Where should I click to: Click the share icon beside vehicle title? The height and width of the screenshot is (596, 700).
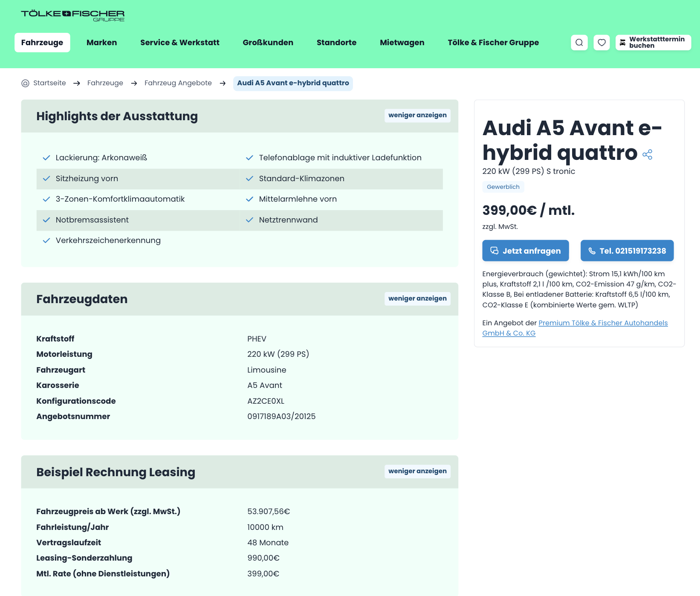pos(647,155)
